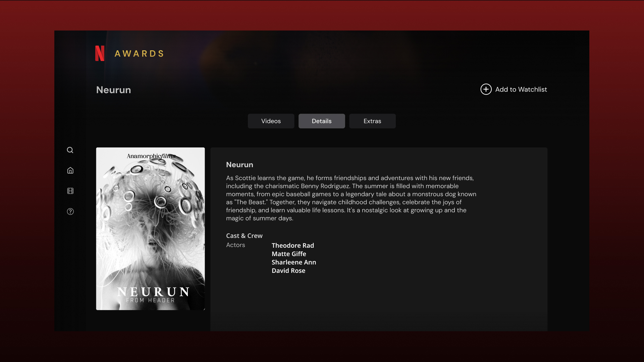Click the Cast & Crew section header
The image size is (644, 362).
pyautogui.click(x=244, y=236)
